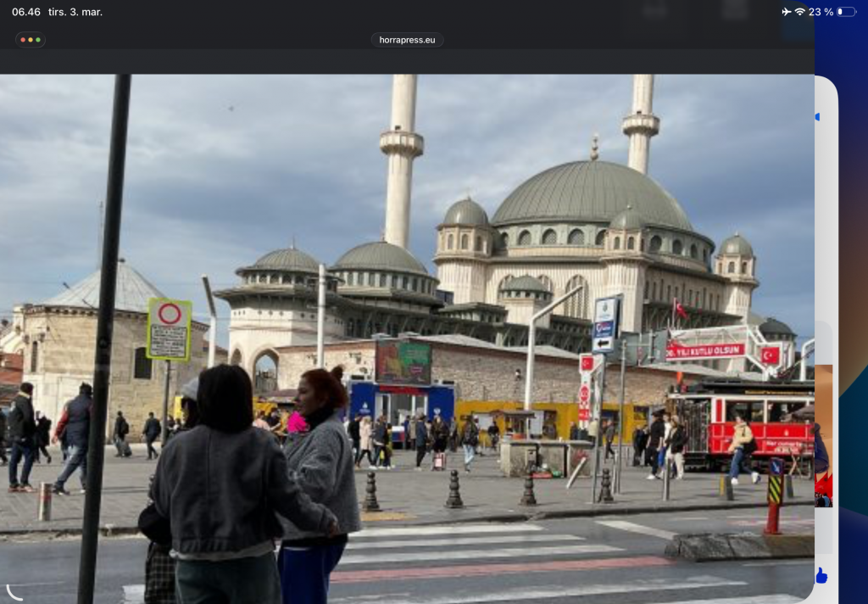Viewport: 868px width, 604px height.
Task: Click the green fullscreen dot in window controls
Action: [37, 40]
